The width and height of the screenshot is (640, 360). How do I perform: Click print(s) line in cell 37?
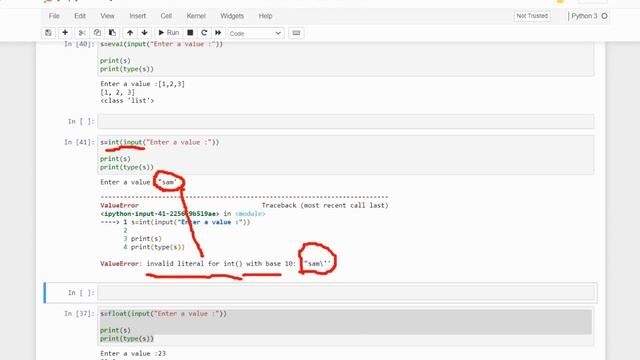pyautogui.click(x=115, y=330)
